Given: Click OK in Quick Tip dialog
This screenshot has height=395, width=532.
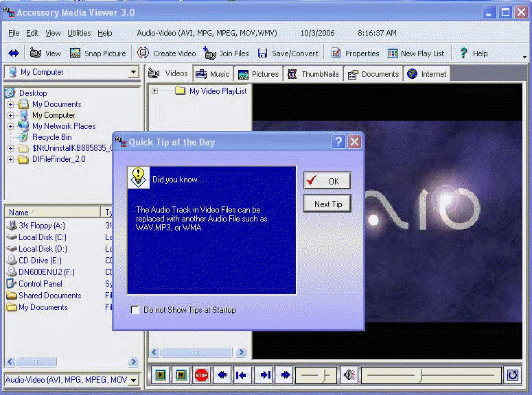Looking at the screenshot, I should [327, 181].
